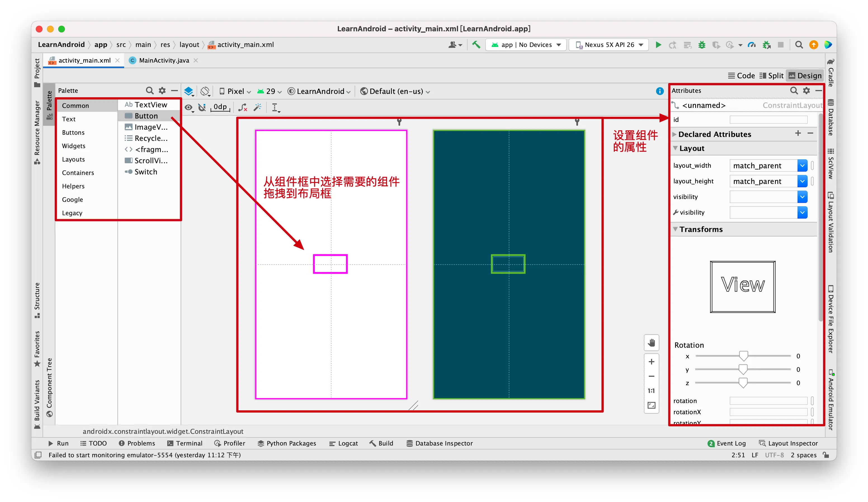
Task: Switch to Design view mode
Action: pyautogui.click(x=805, y=76)
